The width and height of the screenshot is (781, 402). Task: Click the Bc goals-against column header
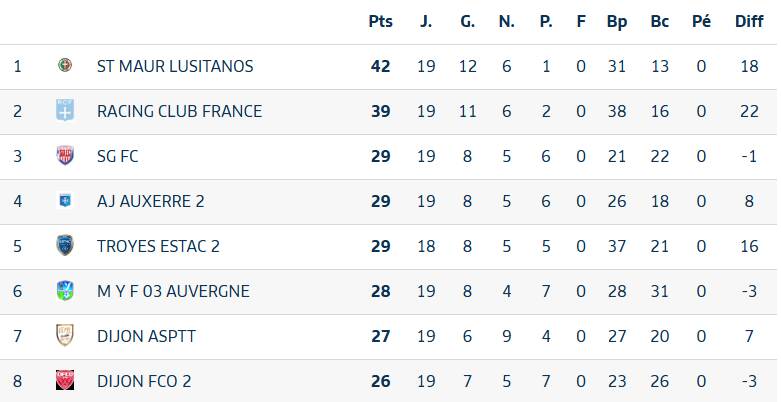(659, 21)
